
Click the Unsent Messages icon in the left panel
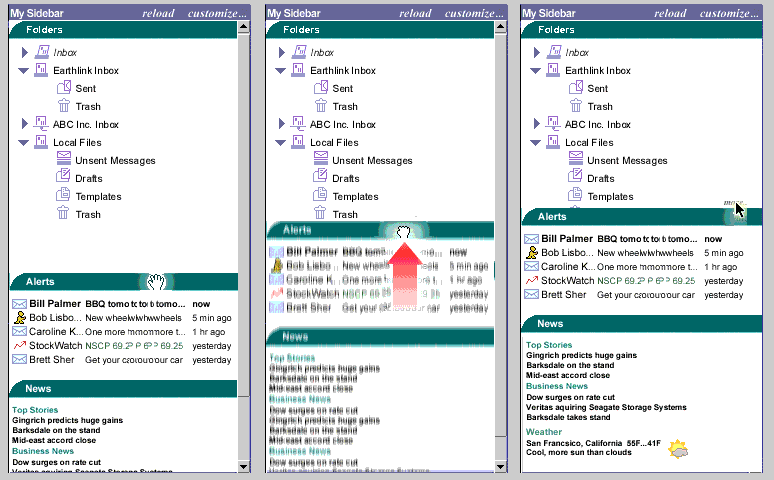pyautogui.click(x=64, y=158)
